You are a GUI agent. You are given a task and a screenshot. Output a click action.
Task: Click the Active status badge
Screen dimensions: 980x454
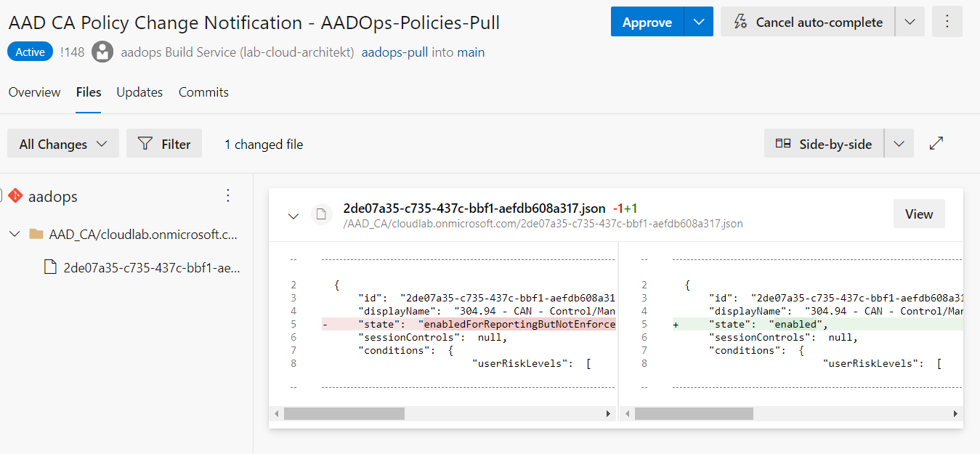coord(31,52)
